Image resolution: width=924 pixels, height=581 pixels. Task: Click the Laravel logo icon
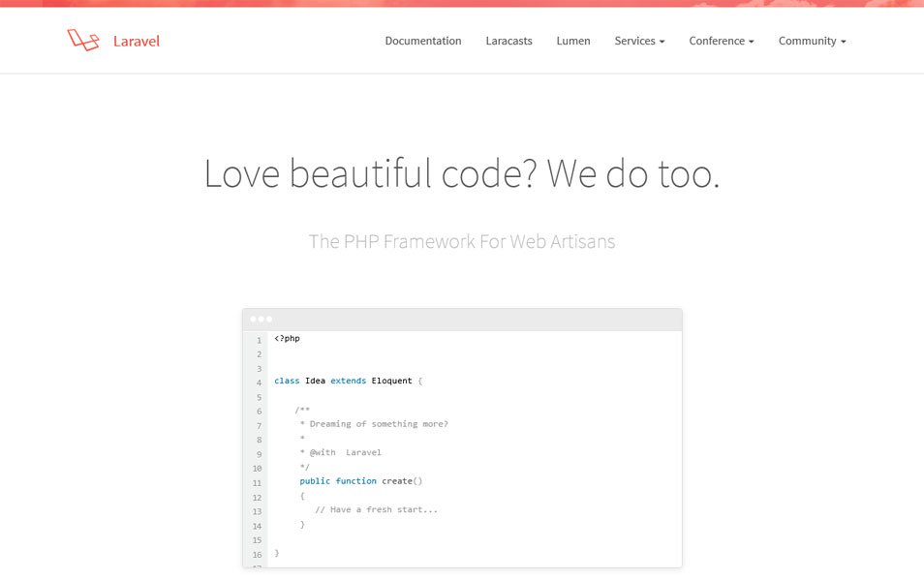[x=83, y=40]
